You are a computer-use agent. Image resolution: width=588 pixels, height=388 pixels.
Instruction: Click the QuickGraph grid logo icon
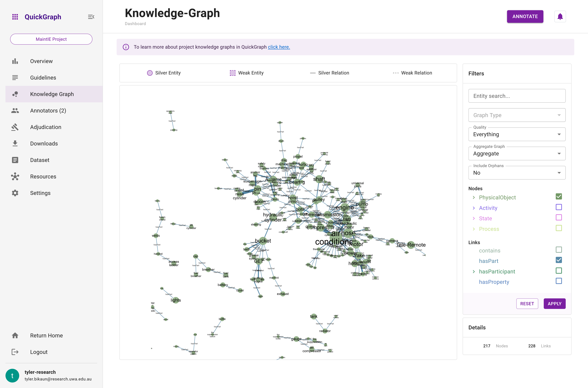(15, 17)
